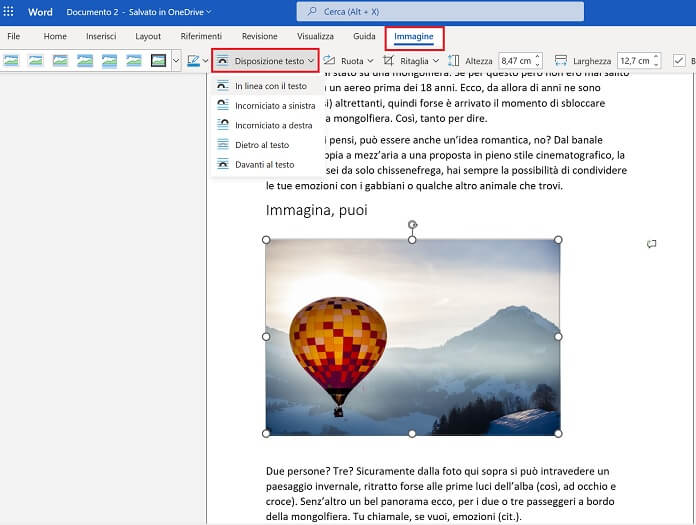Screen dimensions: 696x525
Task: Click the heading 'Immagina, puoi'
Action: [316, 210]
